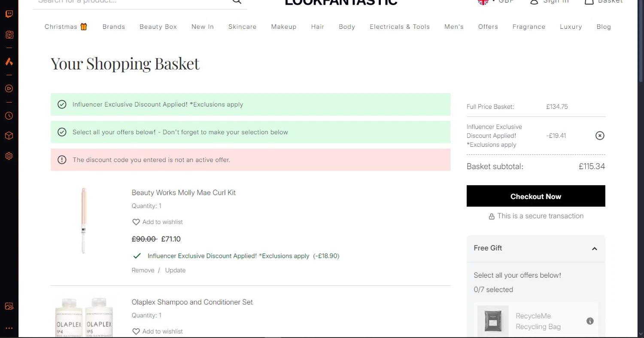The width and height of the screenshot is (644, 338).
Task: Open the sidebar Settings gear icon
Action: tap(9, 156)
